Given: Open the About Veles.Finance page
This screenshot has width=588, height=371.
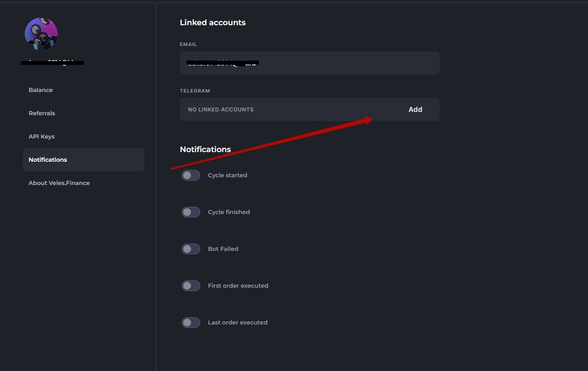Looking at the screenshot, I should coord(59,183).
